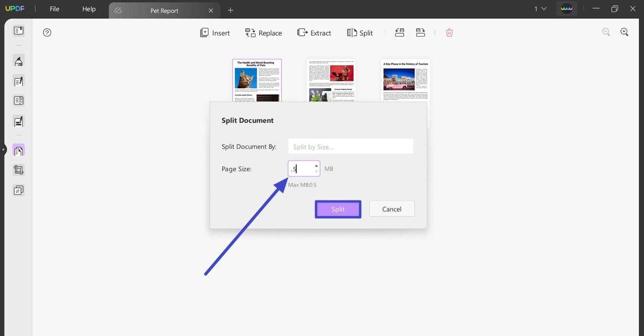Open the page number dropdown
The height and width of the screenshot is (336, 644).
click(540, 8)
